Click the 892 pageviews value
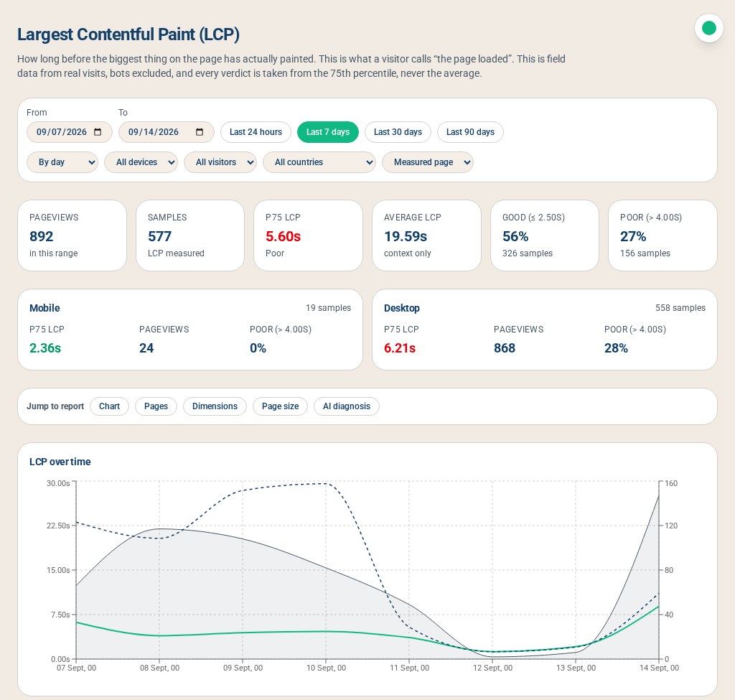The width and height of the screenshot is (735, 700). 41,237
